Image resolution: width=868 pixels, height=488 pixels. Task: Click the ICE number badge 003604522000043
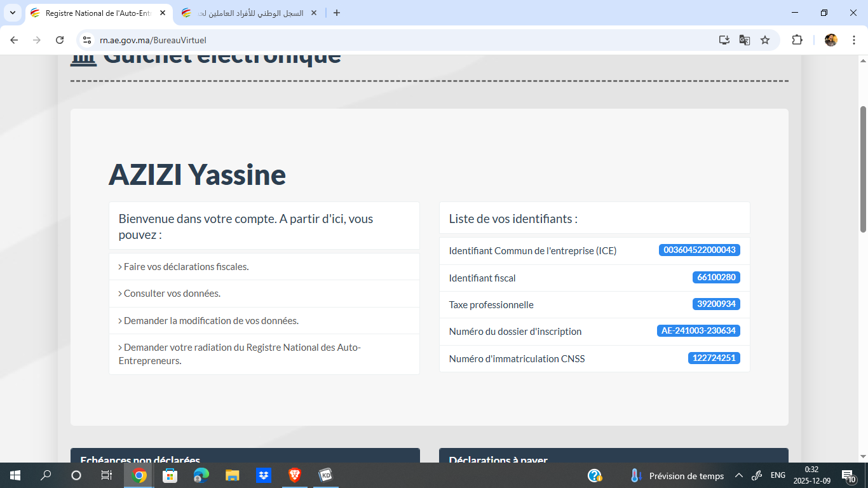pyautogui.click(x=699, y=250)
